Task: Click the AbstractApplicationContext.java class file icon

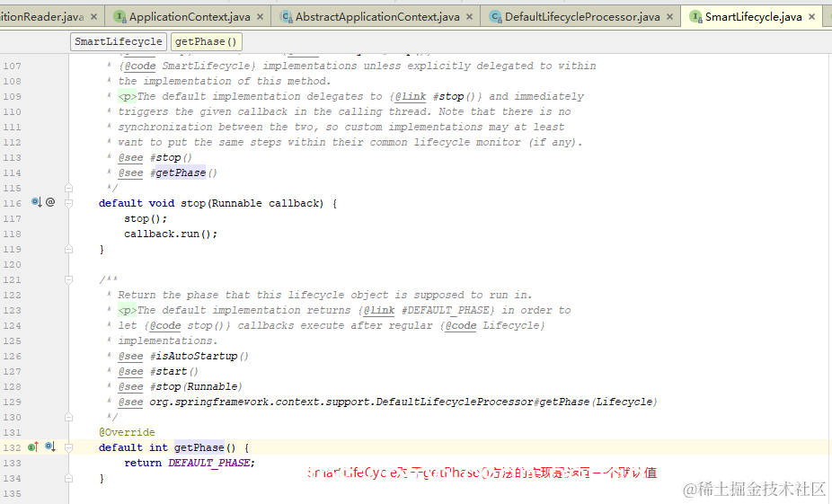Action: point(287,17)
